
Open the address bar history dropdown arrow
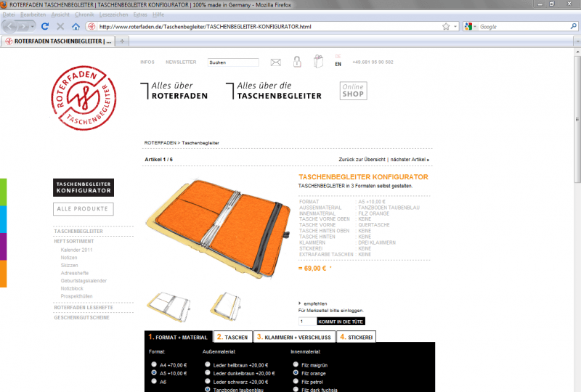point(455,27)
